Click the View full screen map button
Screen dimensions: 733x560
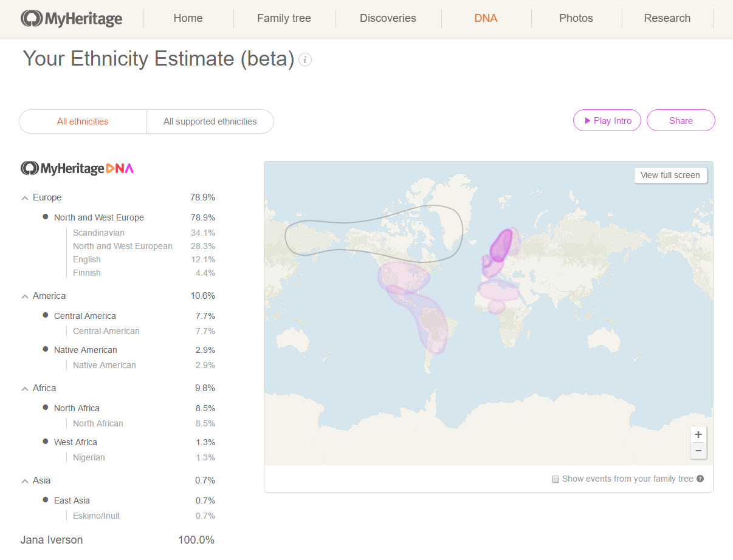coord(670,175)
